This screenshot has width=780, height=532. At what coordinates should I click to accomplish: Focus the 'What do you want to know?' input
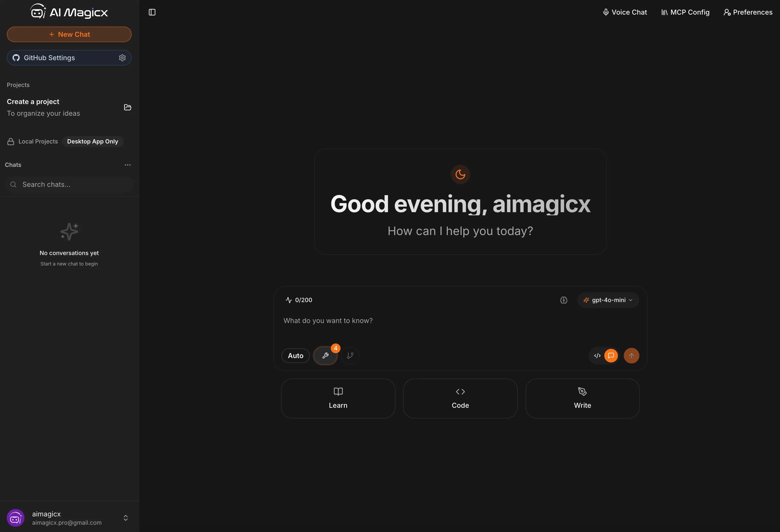(x=460, y=321)
